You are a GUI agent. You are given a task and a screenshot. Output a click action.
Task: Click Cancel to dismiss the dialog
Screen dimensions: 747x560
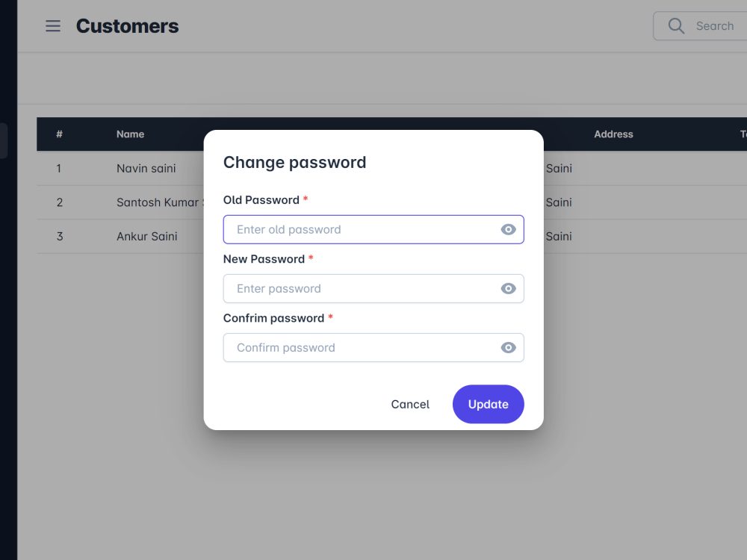(409, 404)
